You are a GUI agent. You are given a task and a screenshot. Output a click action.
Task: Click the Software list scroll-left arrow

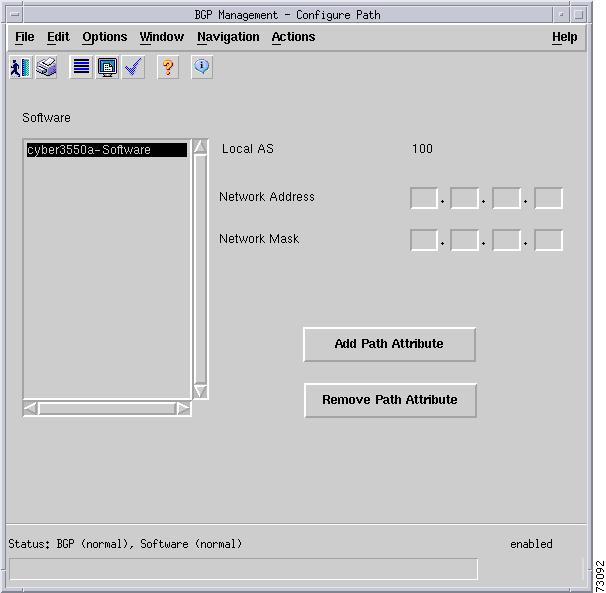31,408
